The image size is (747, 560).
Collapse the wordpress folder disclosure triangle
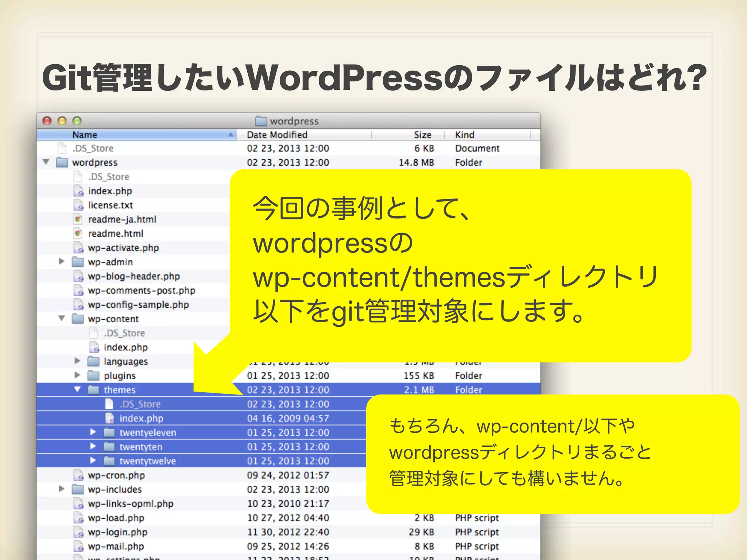[x=46, y=162]
